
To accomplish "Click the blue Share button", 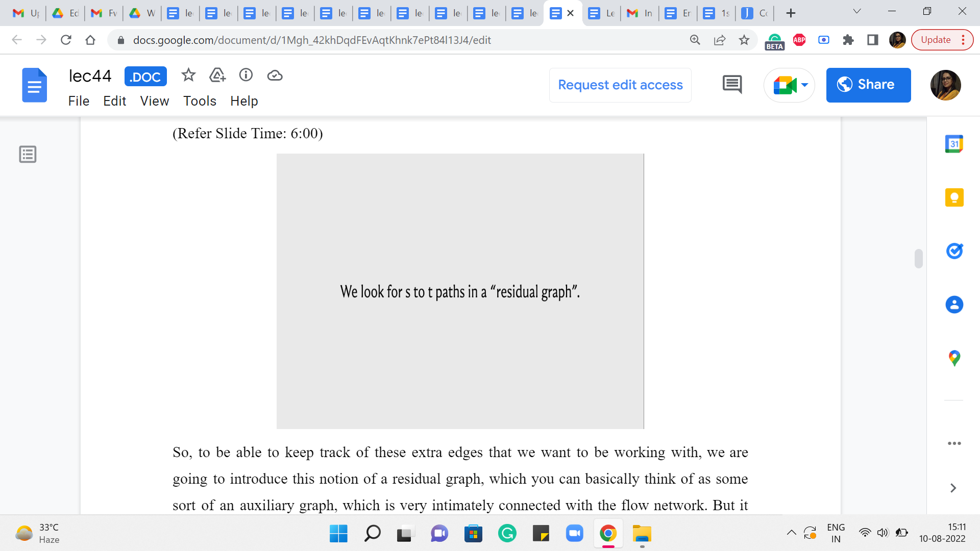I will pos(868,85).
